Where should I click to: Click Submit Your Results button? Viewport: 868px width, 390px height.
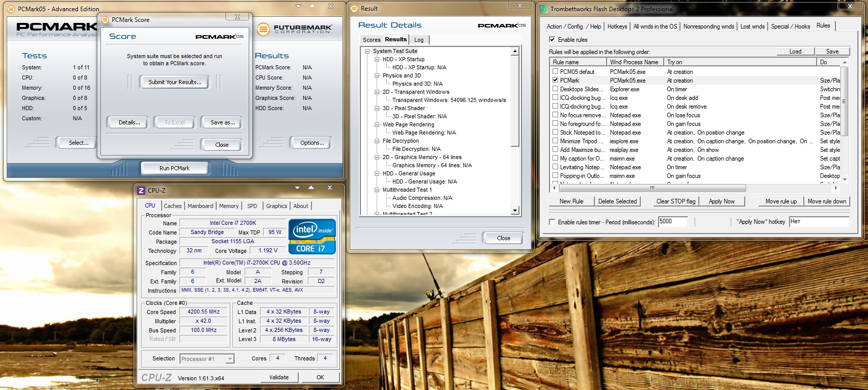point(174,82)
